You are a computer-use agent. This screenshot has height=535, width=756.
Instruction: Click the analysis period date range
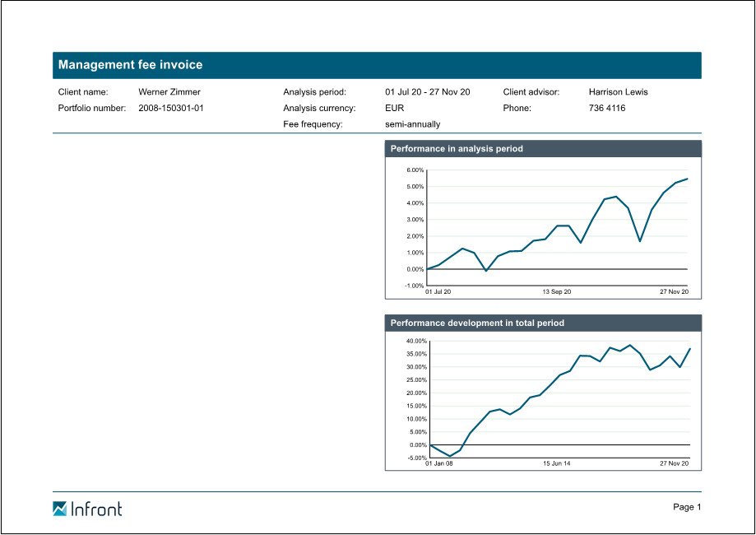[x=427, y=92]
